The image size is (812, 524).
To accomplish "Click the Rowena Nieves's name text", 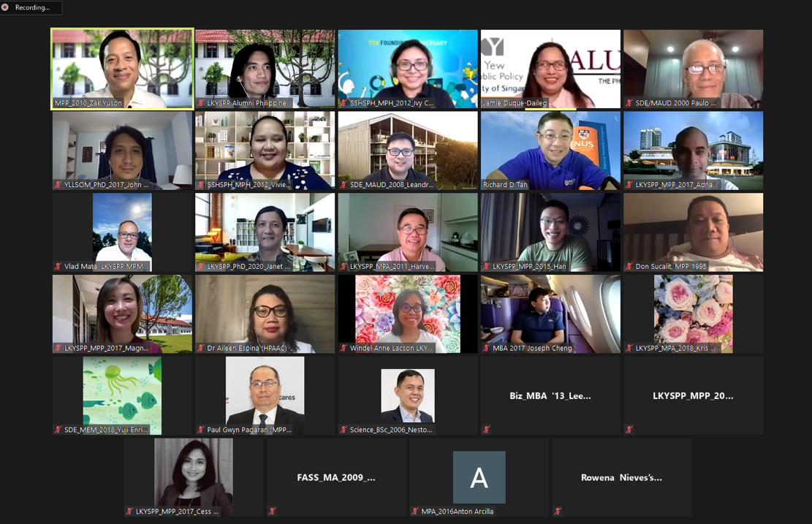I will pos(621,477).
